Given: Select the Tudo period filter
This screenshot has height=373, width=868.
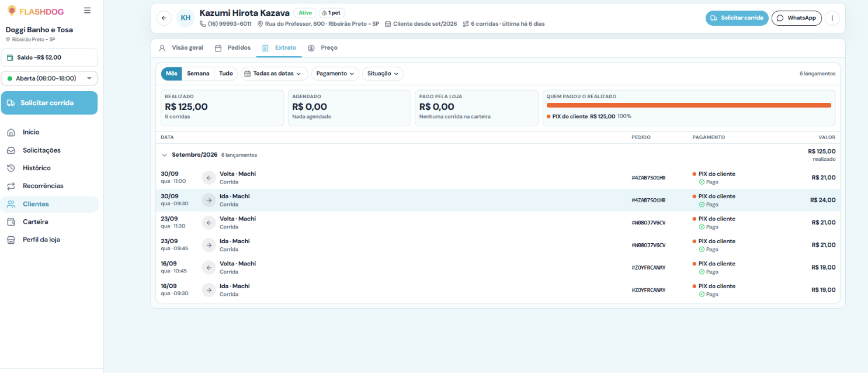Looking at the screenshot, I should coord(226,74).
